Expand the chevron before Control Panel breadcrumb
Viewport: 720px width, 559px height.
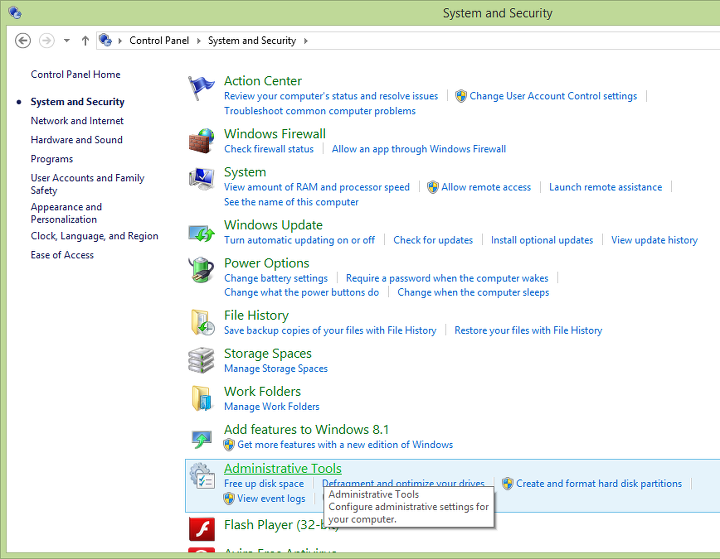[x=120, y=41]
